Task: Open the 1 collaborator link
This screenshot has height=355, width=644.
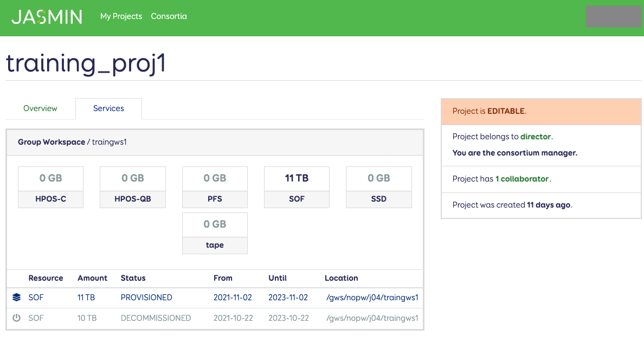Action: point(521,179)
